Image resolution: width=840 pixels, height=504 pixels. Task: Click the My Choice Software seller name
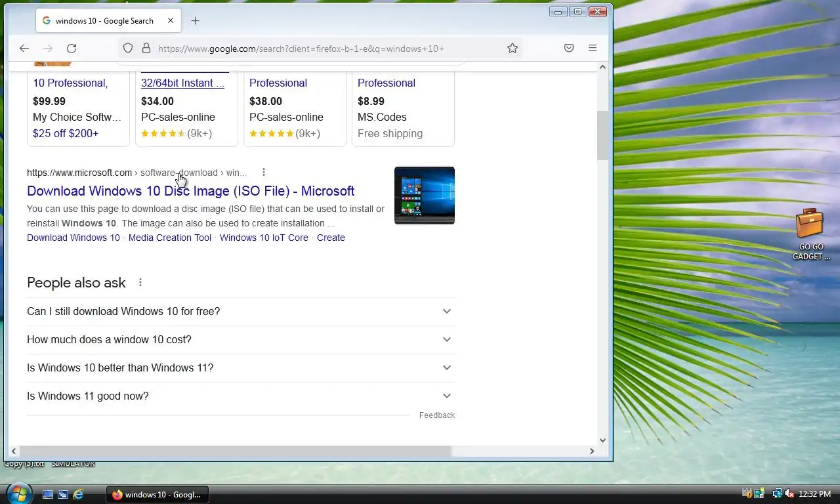pos(77,117)
